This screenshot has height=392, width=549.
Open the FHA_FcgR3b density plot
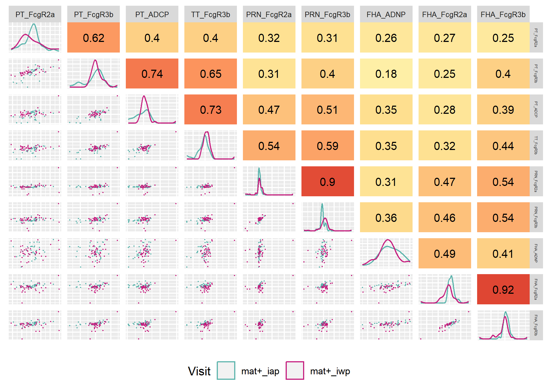[503, 325]
